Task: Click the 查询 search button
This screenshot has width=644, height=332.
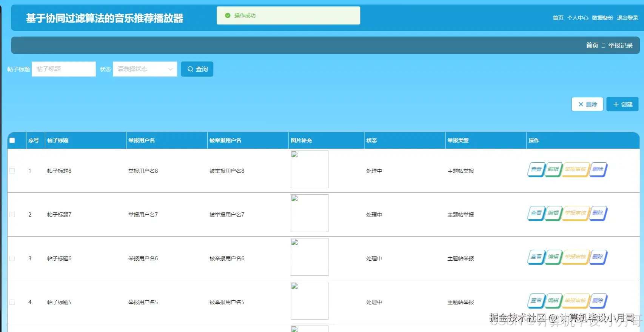Action: click(x=197, y=69)
